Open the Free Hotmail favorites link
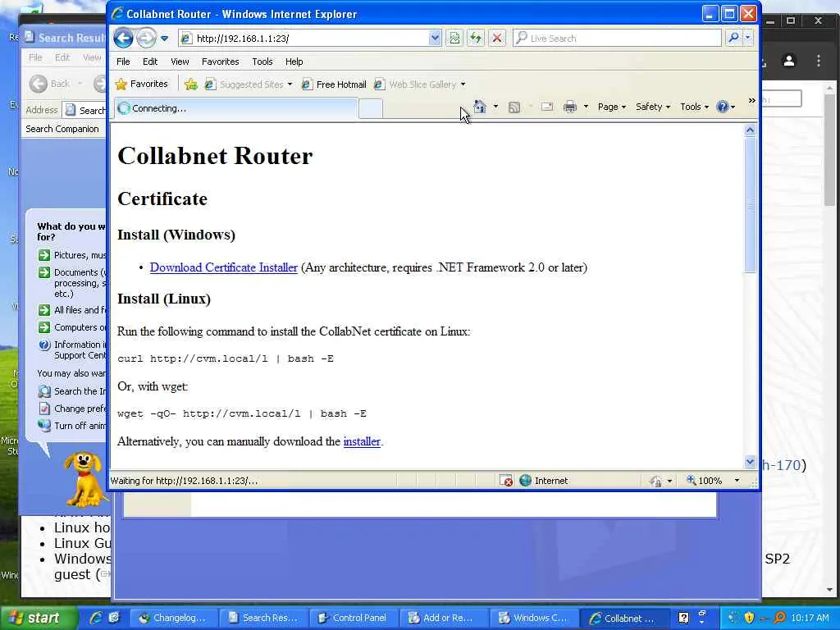Image resolution: width=840 pixels, height=630 pixels. click(x=335, y=84)
